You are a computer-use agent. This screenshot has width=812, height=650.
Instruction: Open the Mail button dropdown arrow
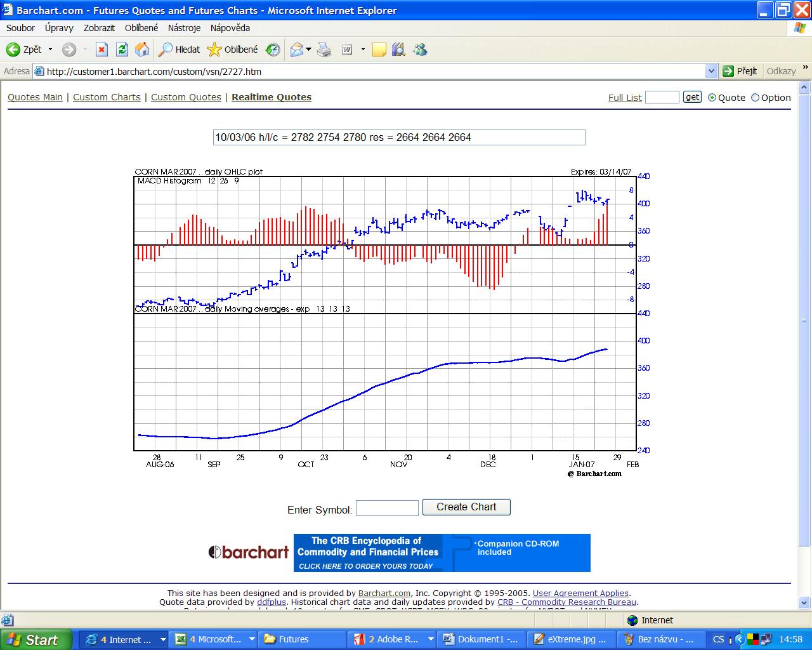pyautogui.click(x=308, y=50)
